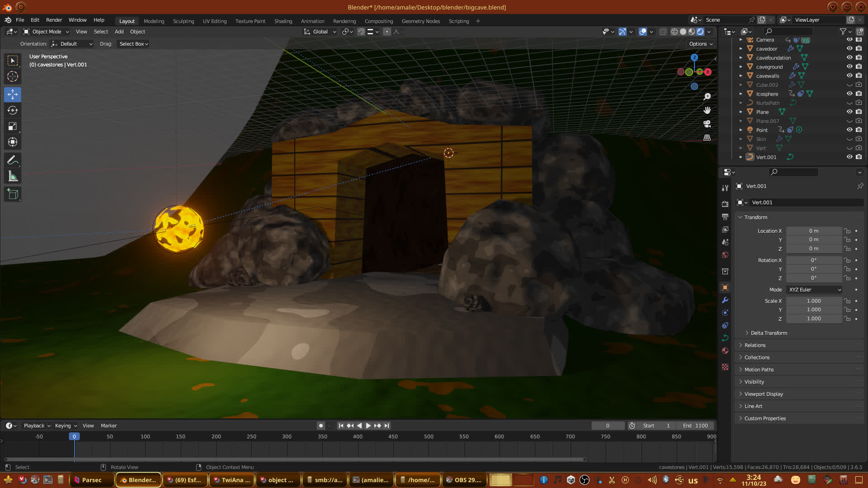The image size is (868, 488).
Task: Expand the Delta Transform panel
Action: [x=769, y=333]
